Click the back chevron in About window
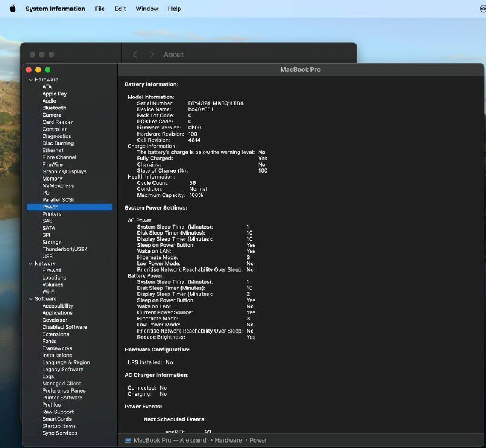Viewport: 486px width, 448px height. (135, 55)
